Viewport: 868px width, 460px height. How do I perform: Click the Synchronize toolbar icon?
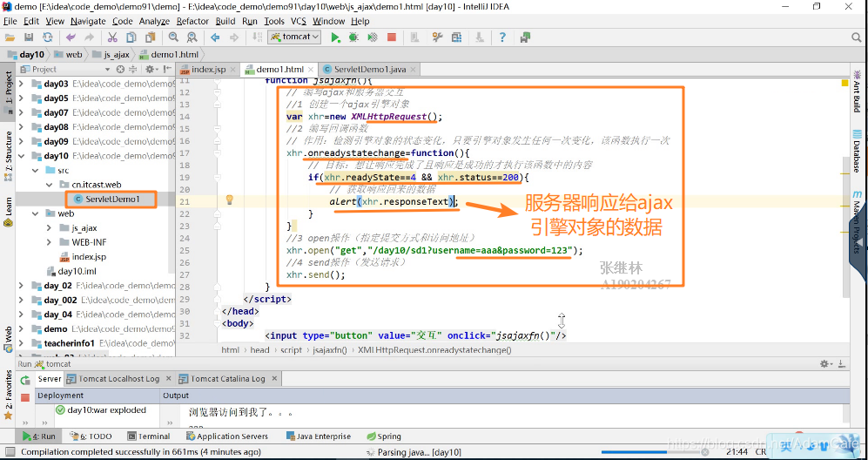[x=48, y=37]
